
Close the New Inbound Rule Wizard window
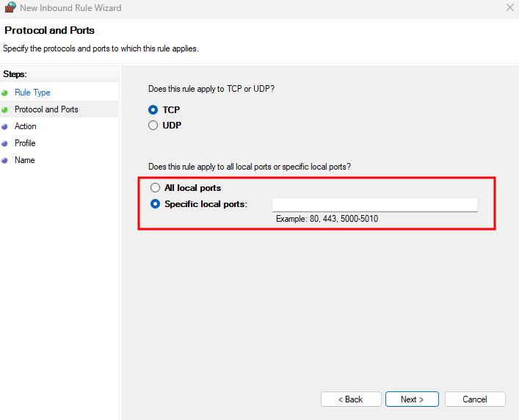tap(510, 7)
